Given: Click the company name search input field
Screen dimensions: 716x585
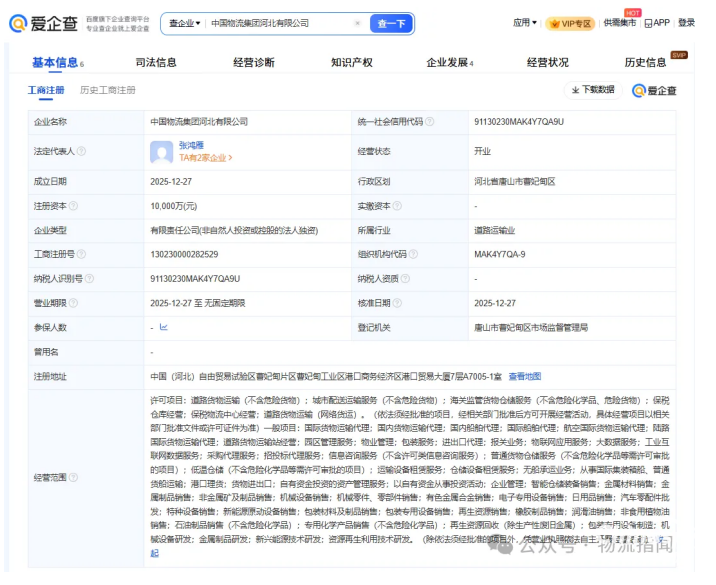Looking at the screenshot, I should pyautogui.click(x=280, y=23).
